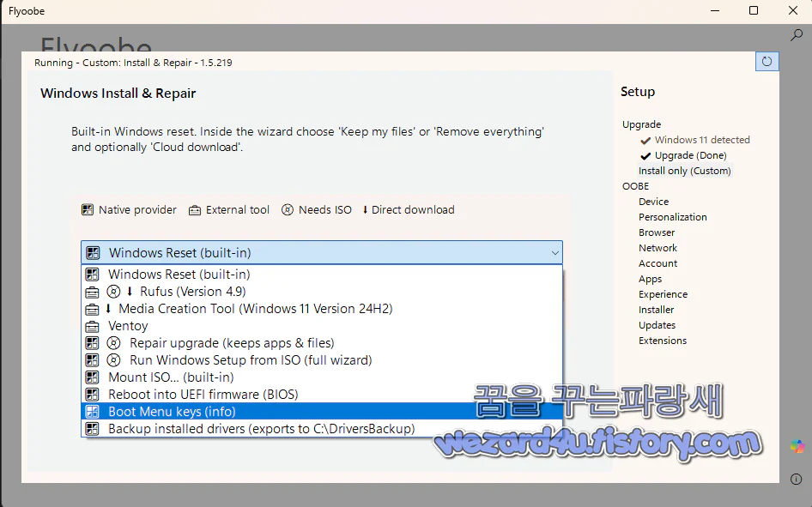Open the search magnifier icon
The image size is (812, 507).
(x=797, y=35)
